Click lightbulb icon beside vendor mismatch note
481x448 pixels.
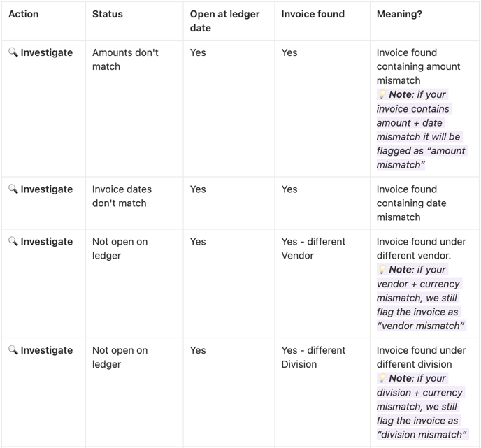click(382, 270)
